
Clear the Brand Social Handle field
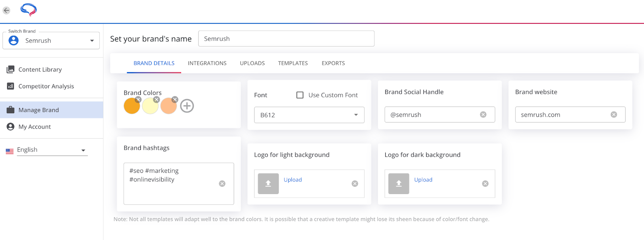[x=483, y=115]
